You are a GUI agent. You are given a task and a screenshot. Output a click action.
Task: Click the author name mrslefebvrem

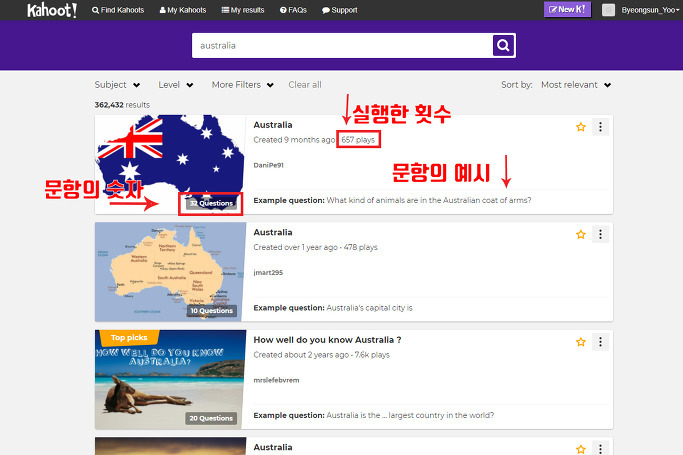click(x=276, y=380)
